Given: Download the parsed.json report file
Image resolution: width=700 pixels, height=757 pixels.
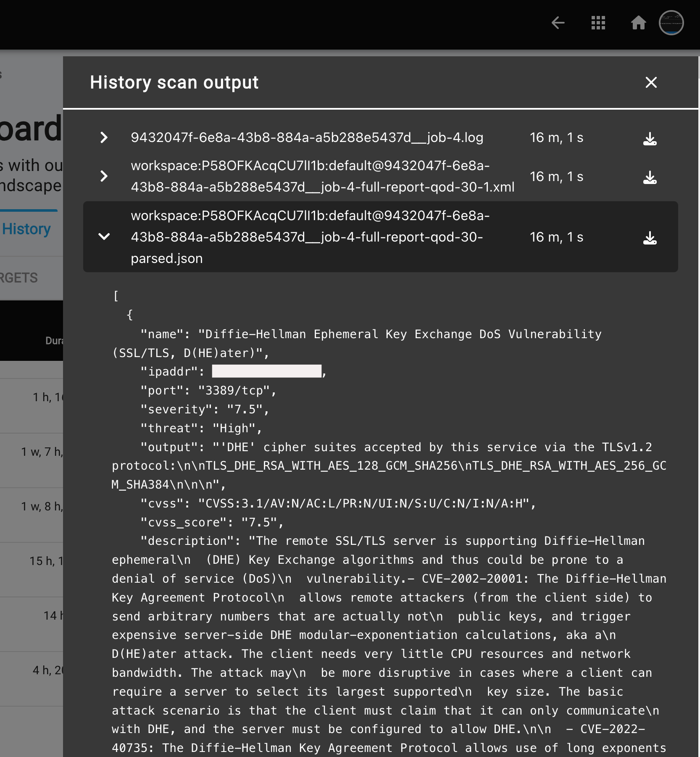Looking at the screenshot, I should pos(650,238).
